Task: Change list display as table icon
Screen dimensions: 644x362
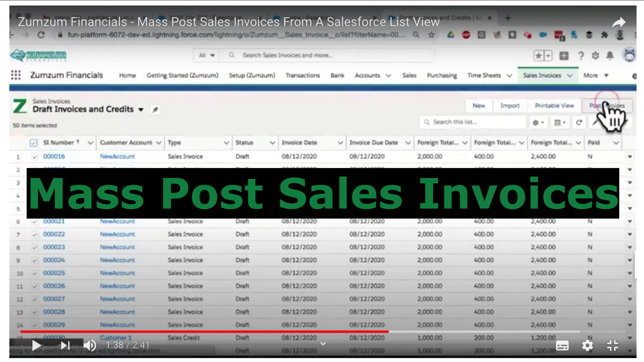Action: pos(560,122)
